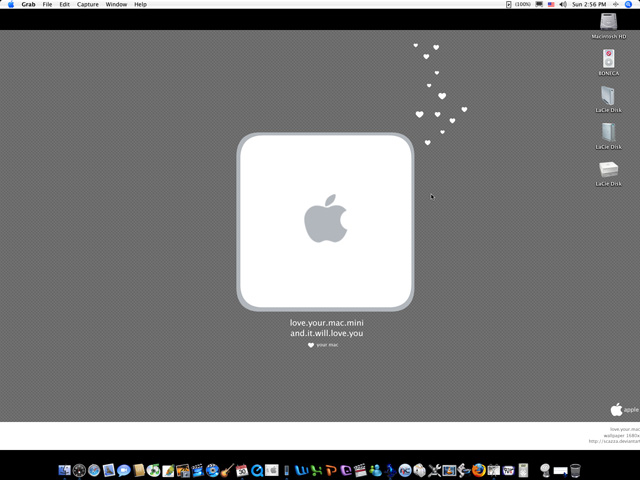Screen dimensions: 640x480
Task: Launch Microsoft Excel from Dock
Action: pyautogui.click(x=316, y=471)
